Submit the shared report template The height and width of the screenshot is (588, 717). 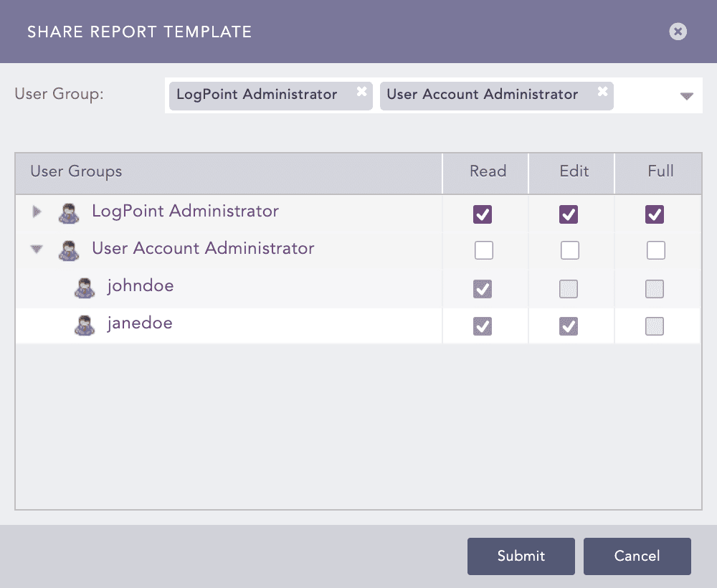point(521,556)
